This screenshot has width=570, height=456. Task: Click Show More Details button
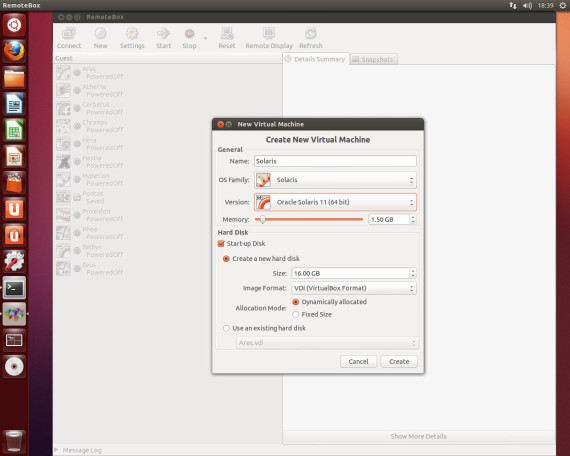pos(418,436)
